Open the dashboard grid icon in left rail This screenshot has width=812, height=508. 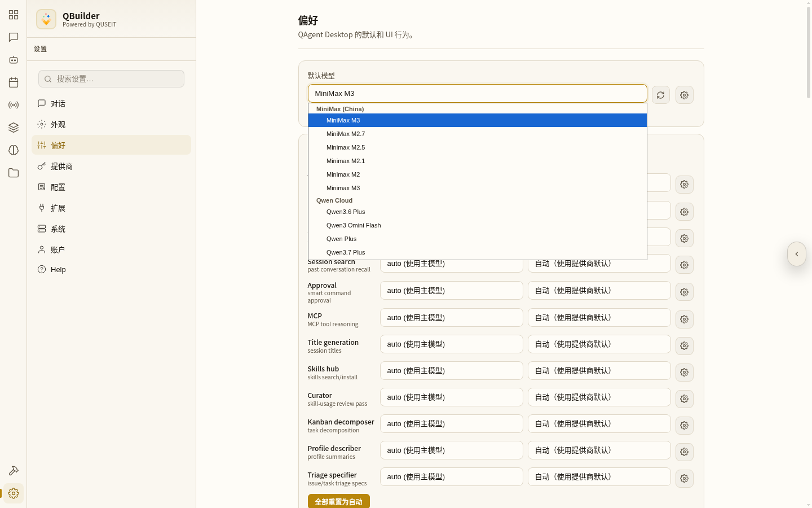[x=14, y=15]
